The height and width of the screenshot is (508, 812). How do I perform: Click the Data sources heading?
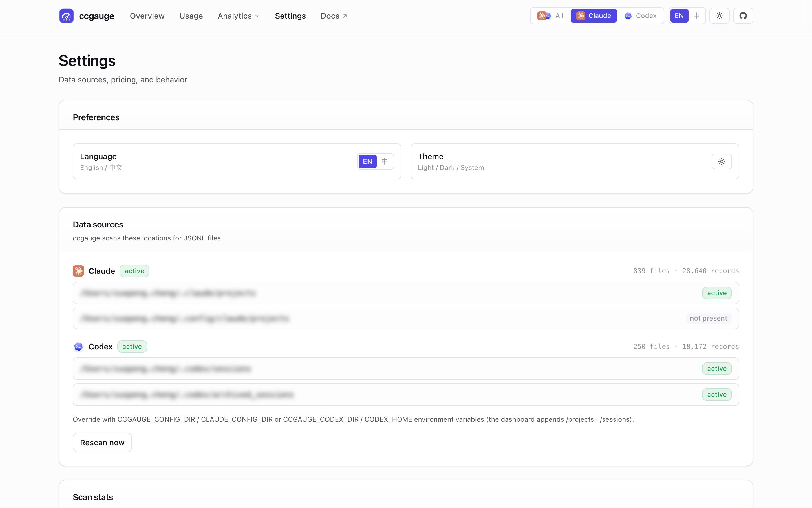(98, 224)
